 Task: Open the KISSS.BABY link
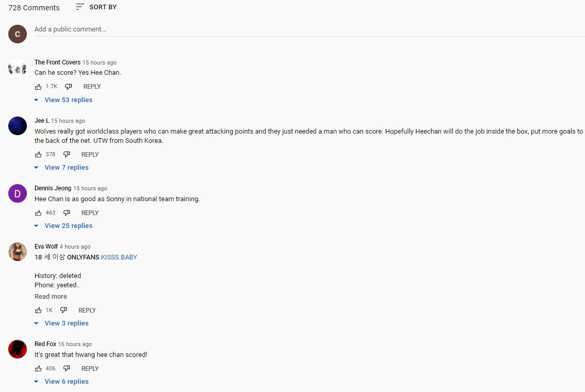pos(119,257)
